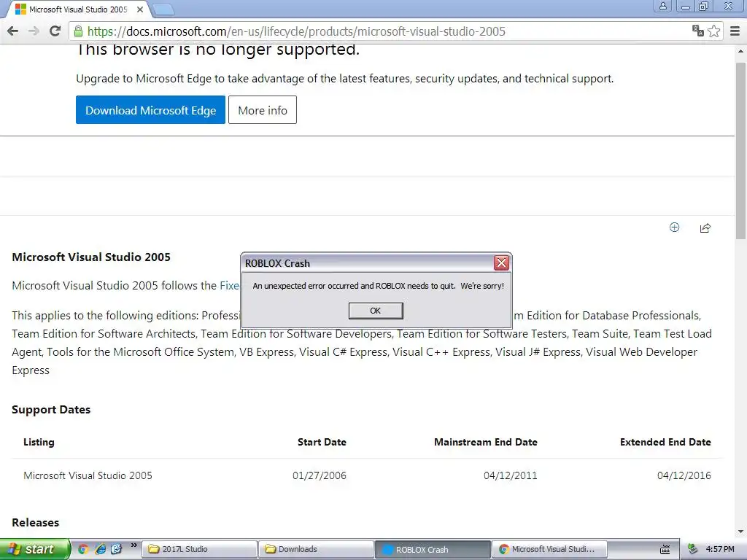Click the Releases heading
747x560 pixels.
[x=35, y=522]
